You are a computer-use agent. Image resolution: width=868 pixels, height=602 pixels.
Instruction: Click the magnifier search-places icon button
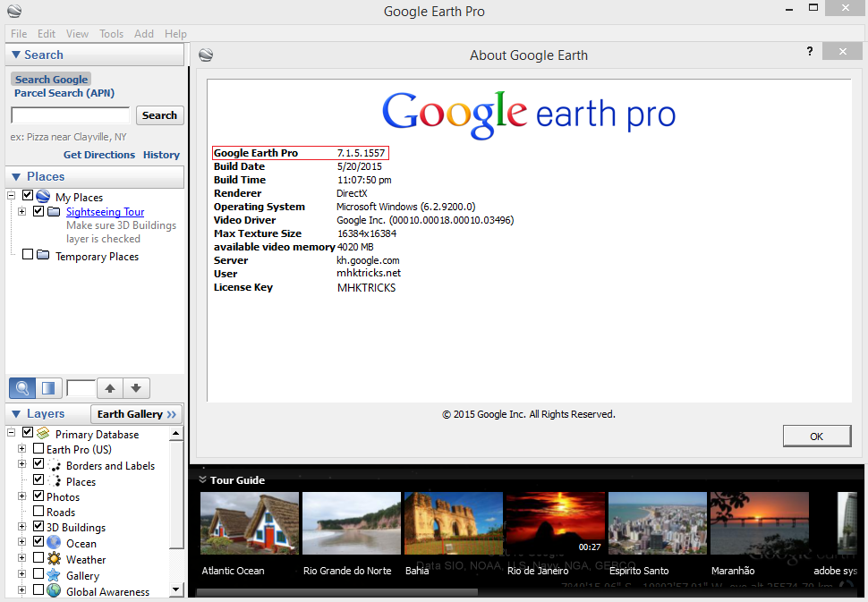pos(23,388)
